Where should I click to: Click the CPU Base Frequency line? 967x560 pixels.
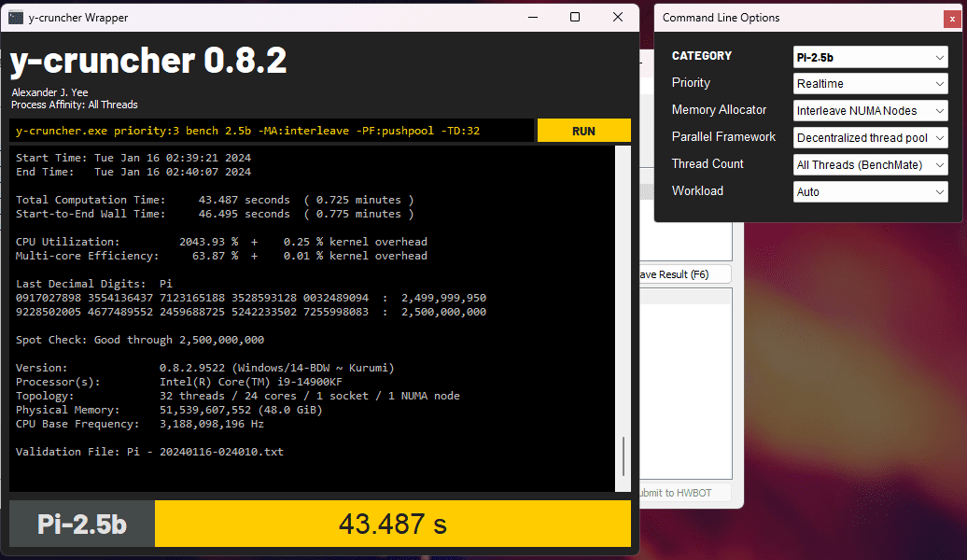click(140, 425)
